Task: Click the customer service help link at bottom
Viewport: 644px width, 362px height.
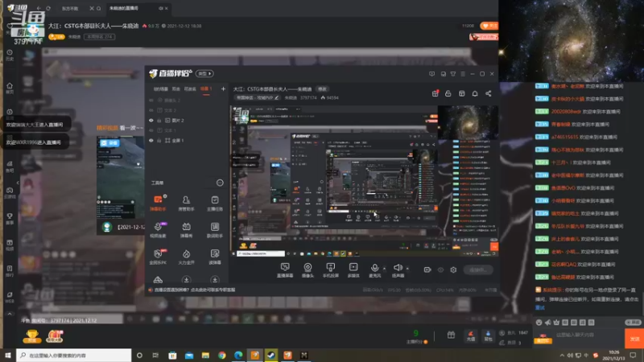Action: pos(195,290)
